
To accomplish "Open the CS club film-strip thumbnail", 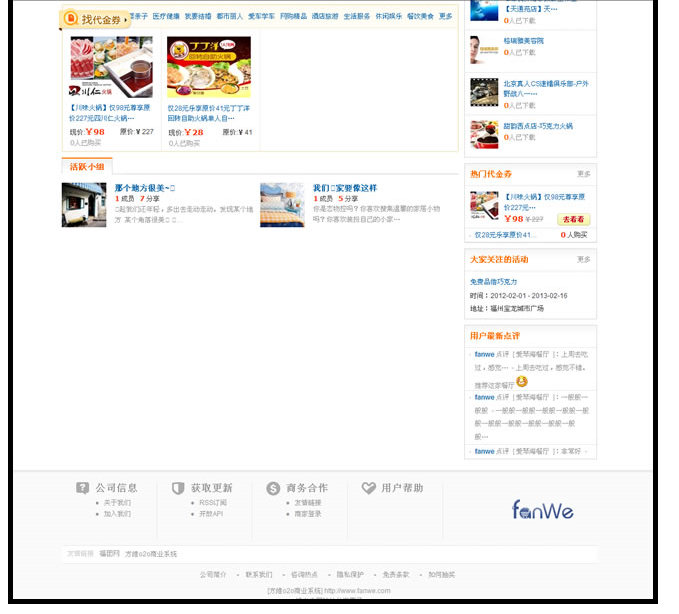I will [484, 92].
